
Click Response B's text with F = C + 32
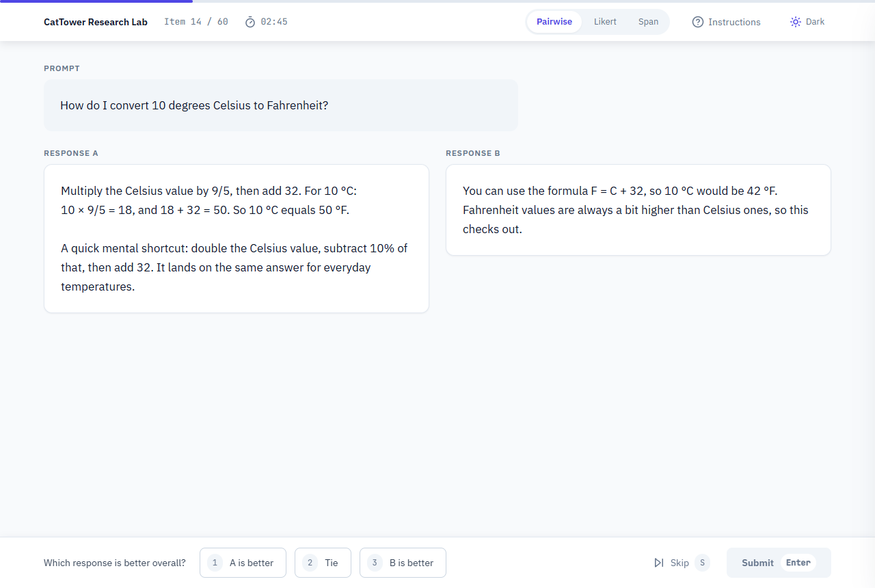pyautogui.click(x=636, y=210)
